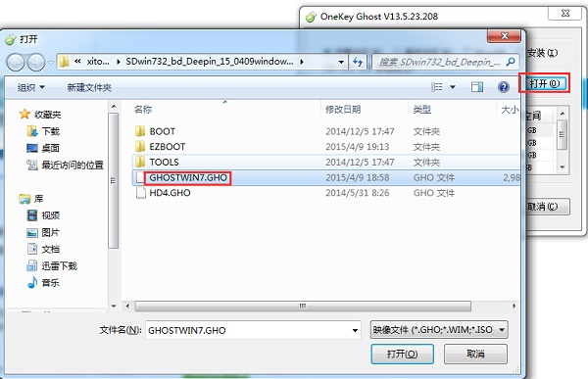Select the xito... breadcrumb segment
Image resolution: width=588 pixels, height=379 pixels.
click(98, 62)
